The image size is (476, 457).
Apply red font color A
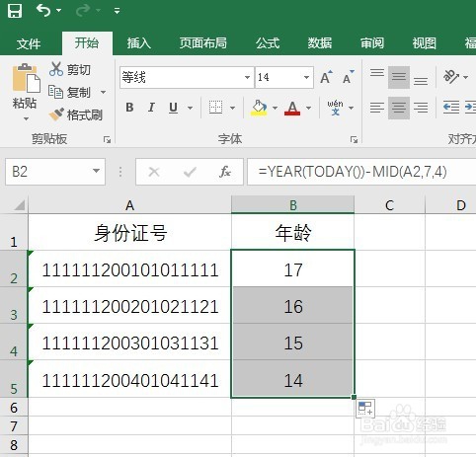(x=292, y=108)
